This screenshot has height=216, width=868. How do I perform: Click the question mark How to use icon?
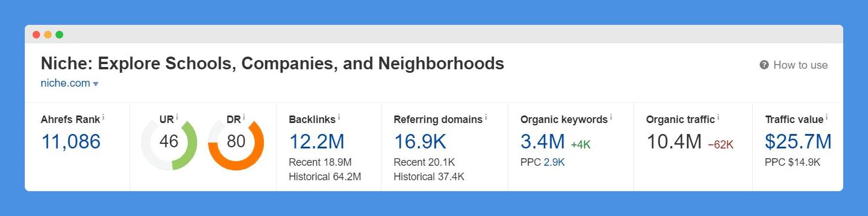(x=764, y=65)
